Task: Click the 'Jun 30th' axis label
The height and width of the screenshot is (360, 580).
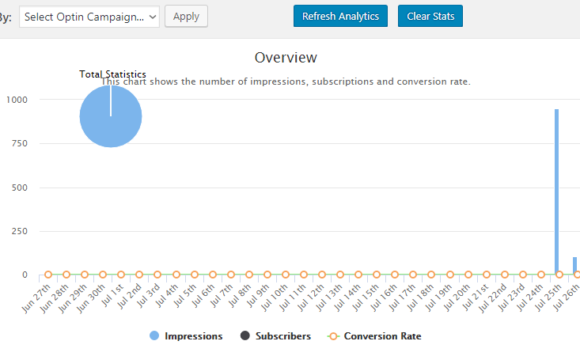Action: tap(91, 298)
